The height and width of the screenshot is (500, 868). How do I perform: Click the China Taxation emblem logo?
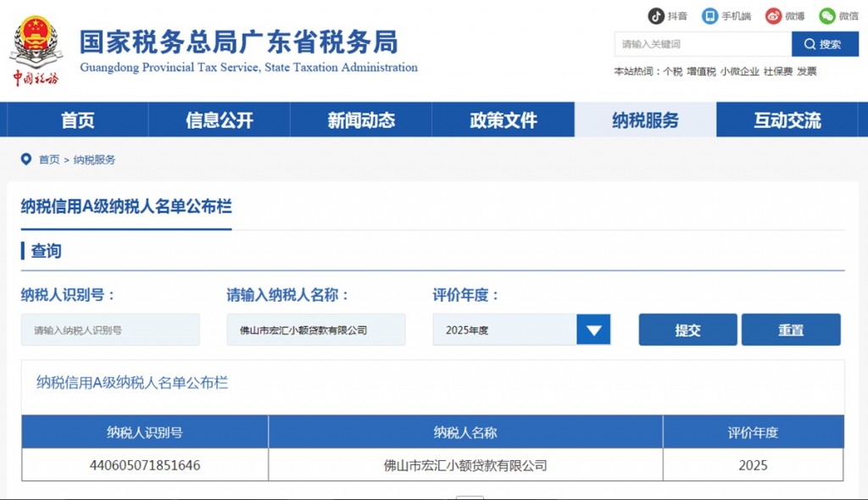point(36,50)
